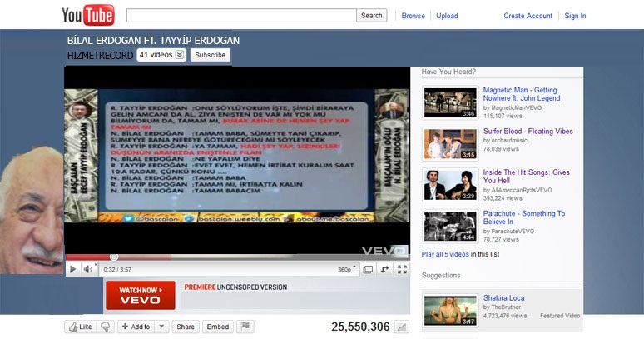Image resolution: width=644 pixels, height=339 pixels.
Task: Expand the 41 videos dropdown
Action: 161,55
